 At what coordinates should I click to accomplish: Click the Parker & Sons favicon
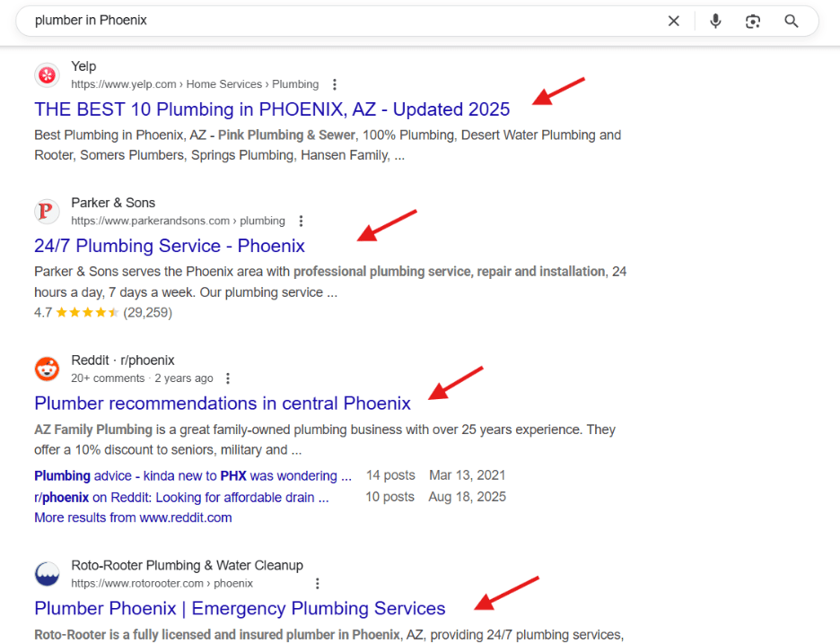click(x=48, y=211)
